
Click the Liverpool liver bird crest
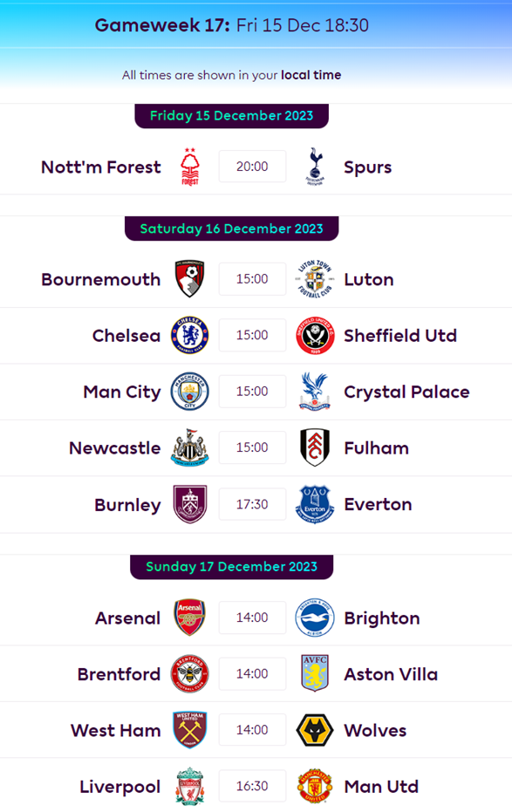pos(190,786)
